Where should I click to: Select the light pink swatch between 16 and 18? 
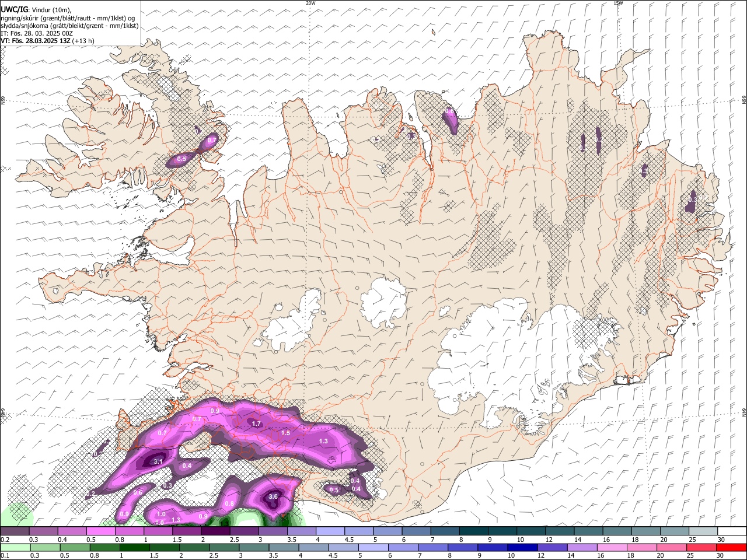[x=612, y=547]
